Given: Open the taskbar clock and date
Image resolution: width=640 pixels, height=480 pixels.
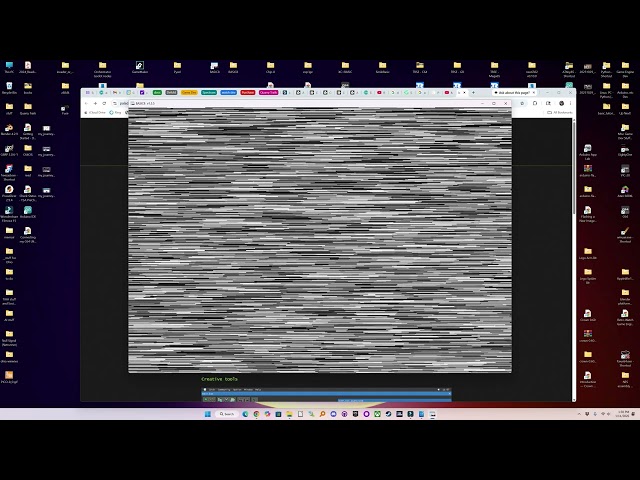Looking at the screenshot, I should [623, 414].
